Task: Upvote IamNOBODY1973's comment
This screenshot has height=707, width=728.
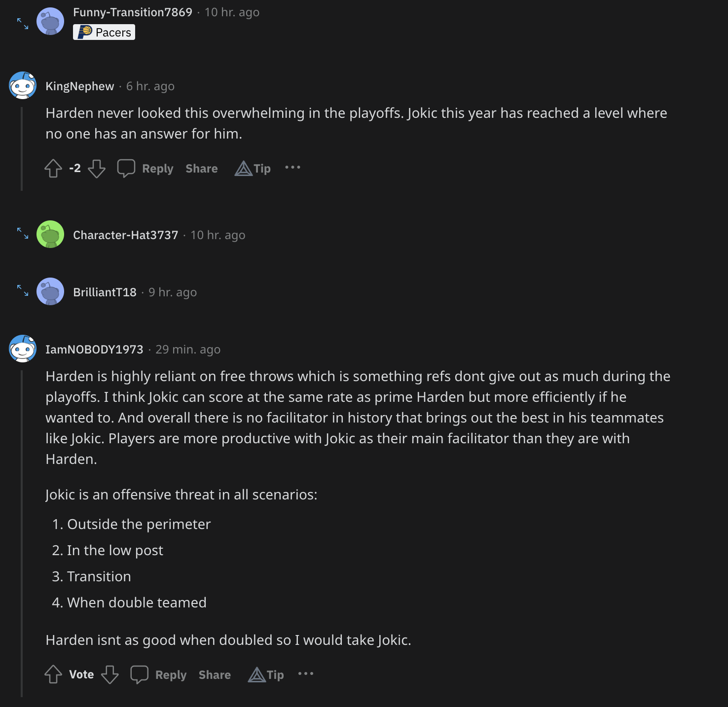Action: click(x=53, y=674)
